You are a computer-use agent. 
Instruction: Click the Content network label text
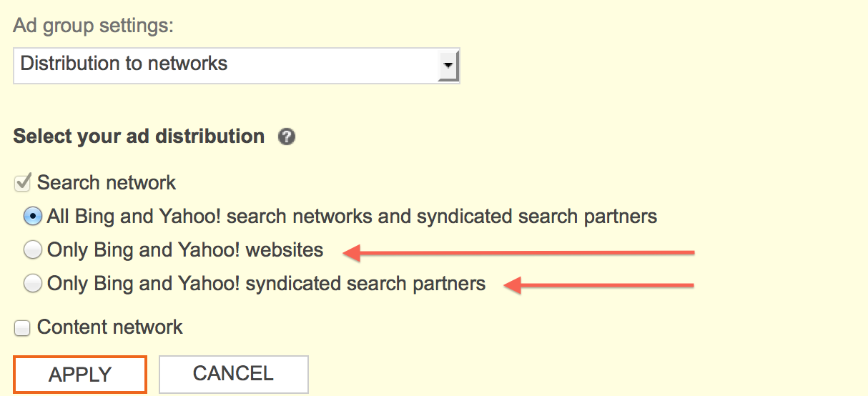tap(110, 327)
